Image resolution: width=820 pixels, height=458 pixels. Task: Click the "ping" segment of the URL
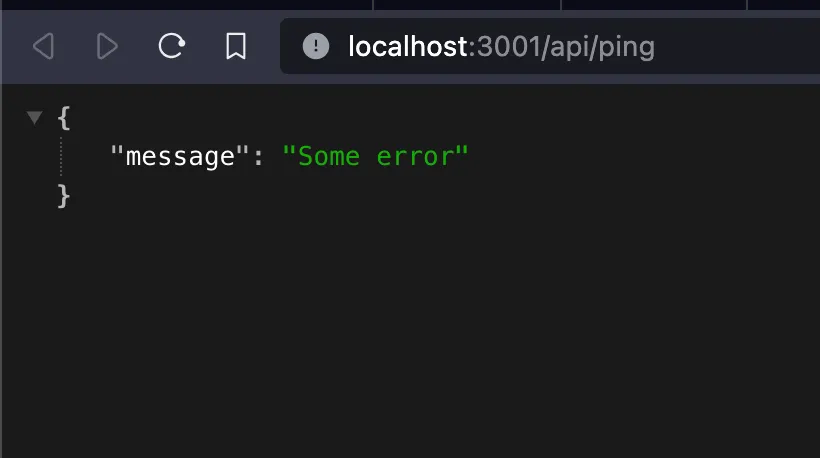[x=628, y=46]
